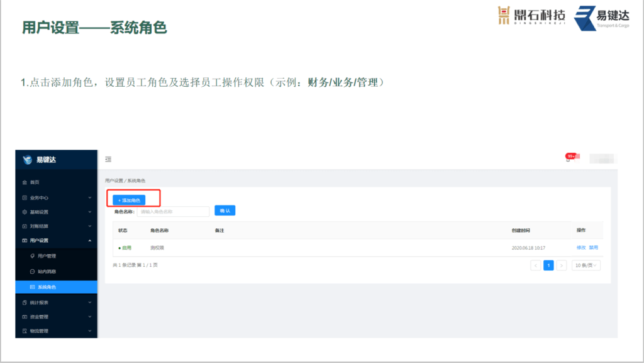
Task: Click the 操作 column header
Action: pyautogui.click(x=581, y=230)
